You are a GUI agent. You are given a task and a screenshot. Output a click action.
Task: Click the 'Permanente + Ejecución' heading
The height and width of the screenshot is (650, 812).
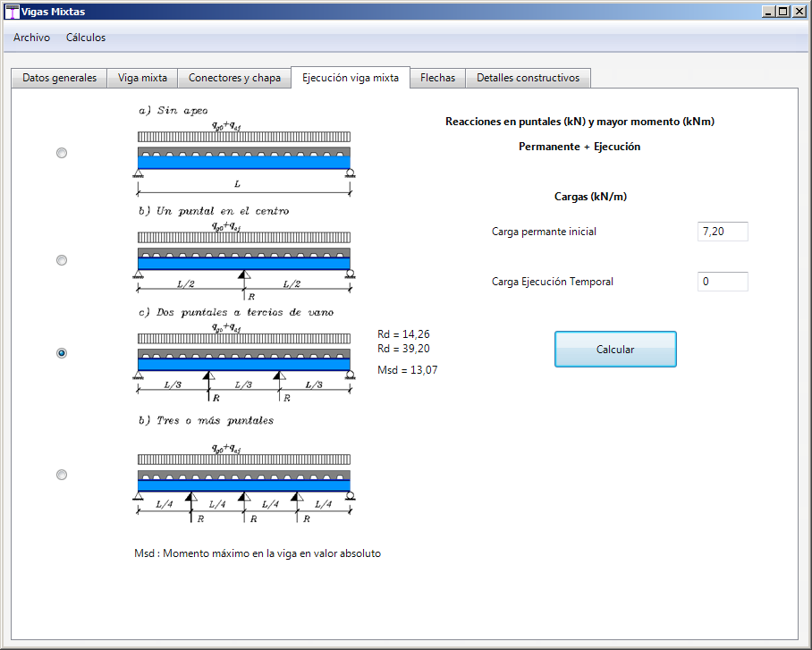point(579,147)
